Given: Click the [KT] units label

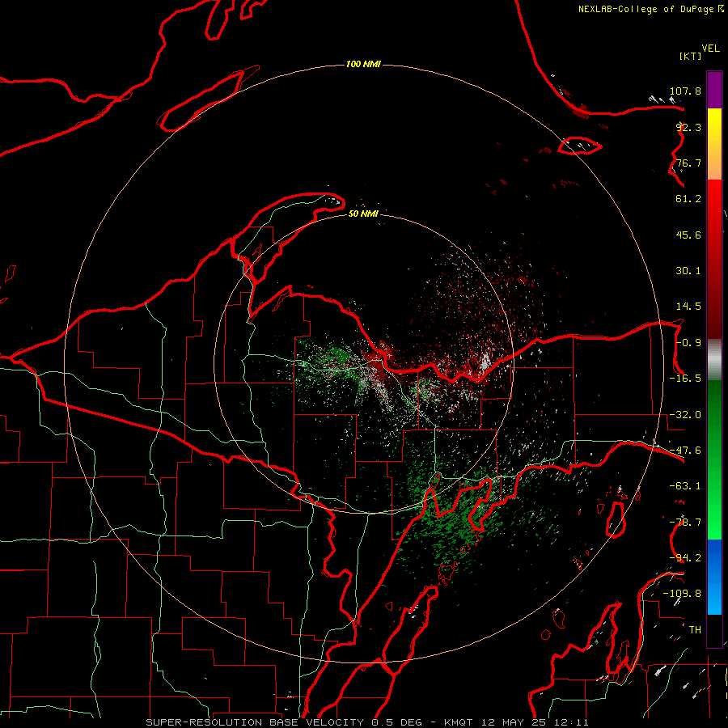Looking at the screenshot, I should click(x=691, y=56).
